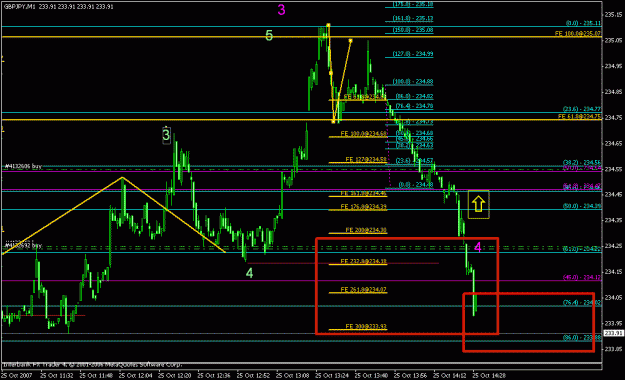Image resolution: width=625 pixels, height=380 pixels.
Task: Click the 235.05 price axis value
Action: [x=613, y=40]
